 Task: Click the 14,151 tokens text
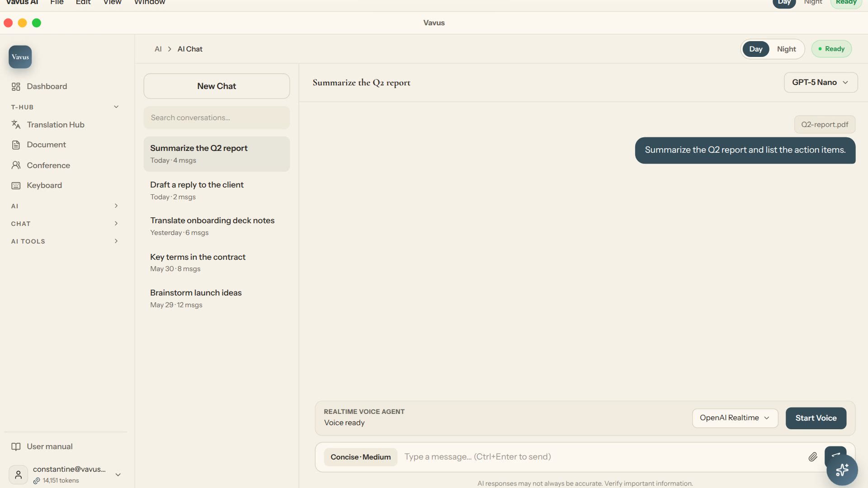[61, 481]
